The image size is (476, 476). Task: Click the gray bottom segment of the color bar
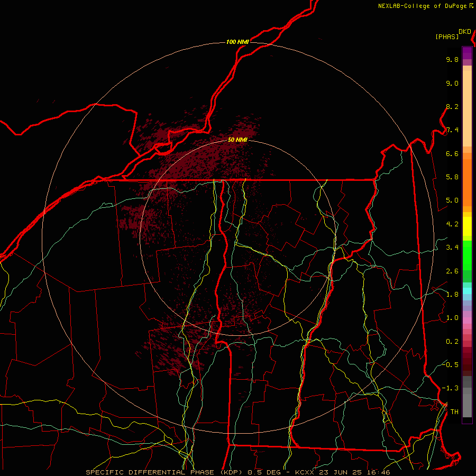467,406
